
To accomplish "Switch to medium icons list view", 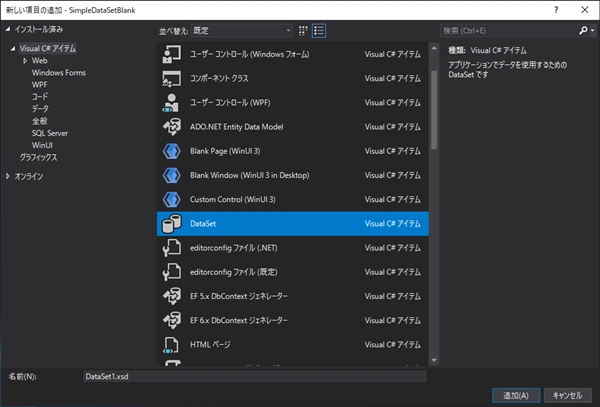I will tap(319, 31).
